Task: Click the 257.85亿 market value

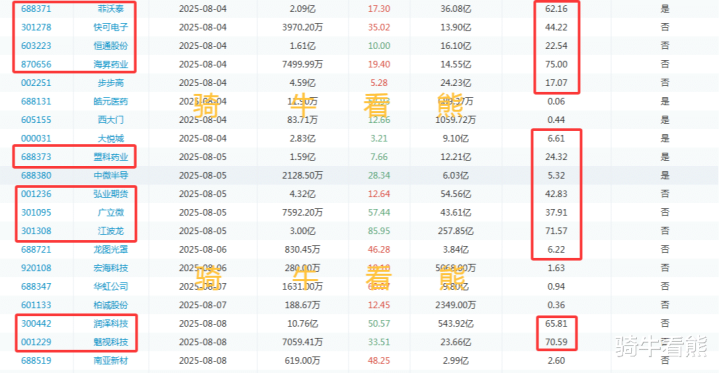Action: point(455,231)
